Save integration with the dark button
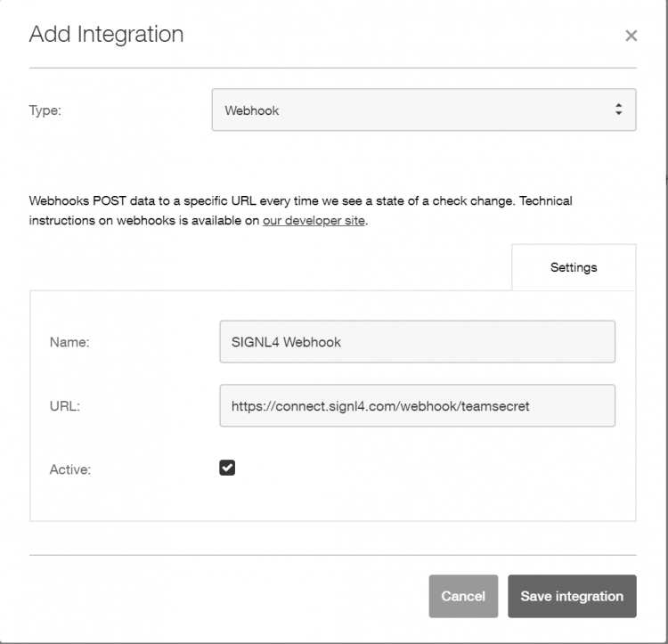 tap(572, 596)
